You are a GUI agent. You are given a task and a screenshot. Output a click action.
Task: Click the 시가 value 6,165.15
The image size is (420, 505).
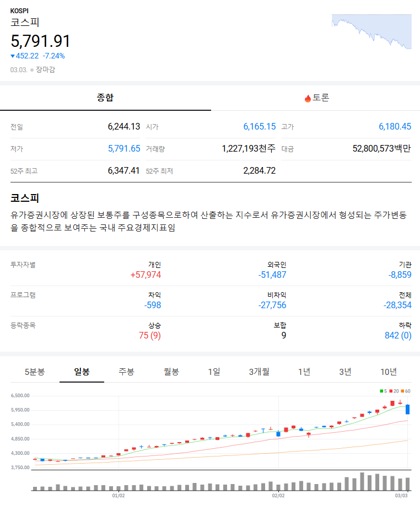click(x=260, y=127)
